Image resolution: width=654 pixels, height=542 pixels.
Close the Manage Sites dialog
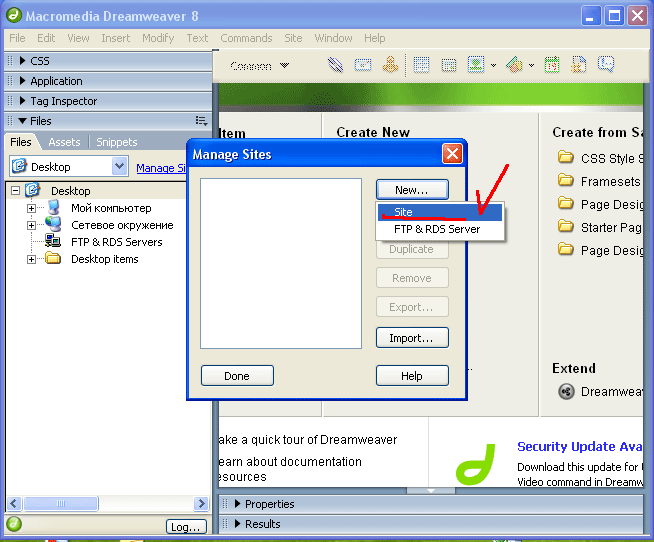click(452, 154)
